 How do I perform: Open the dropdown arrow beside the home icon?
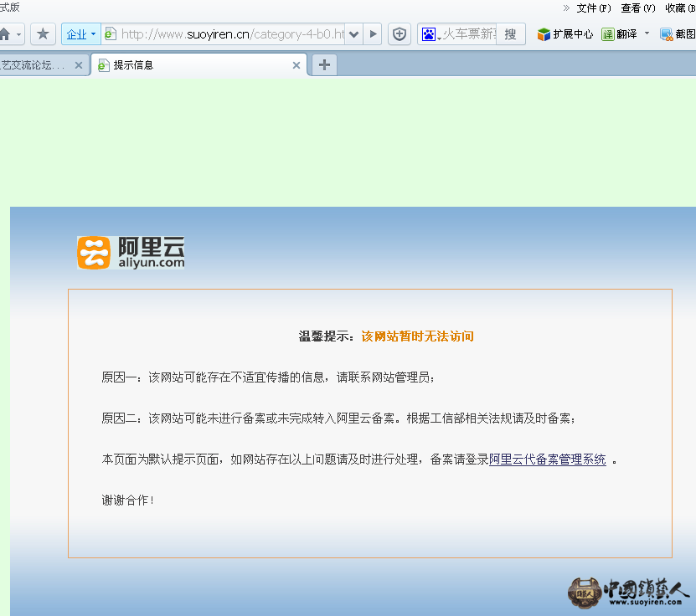tap(18, 34)
